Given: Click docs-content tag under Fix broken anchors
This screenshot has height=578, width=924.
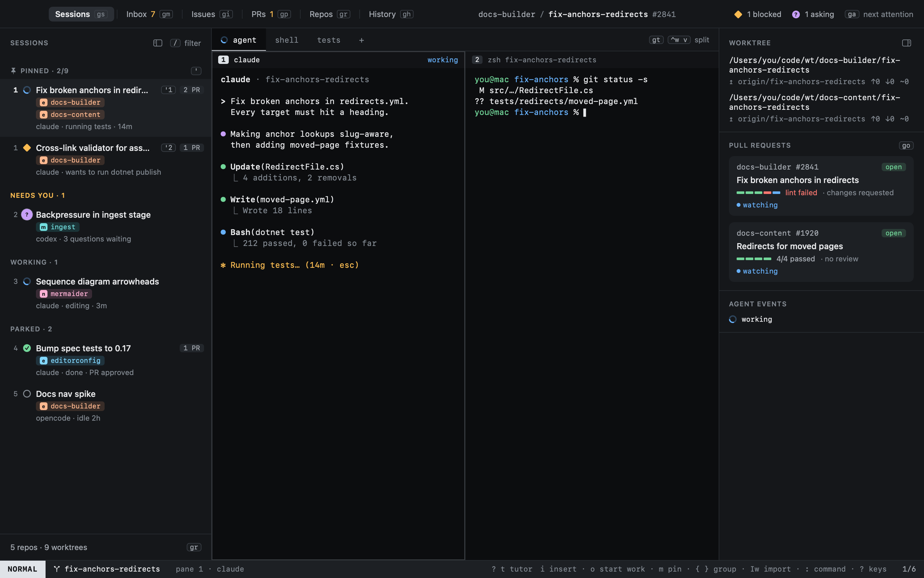Looking at the screenshot, I should click(70, 114).
